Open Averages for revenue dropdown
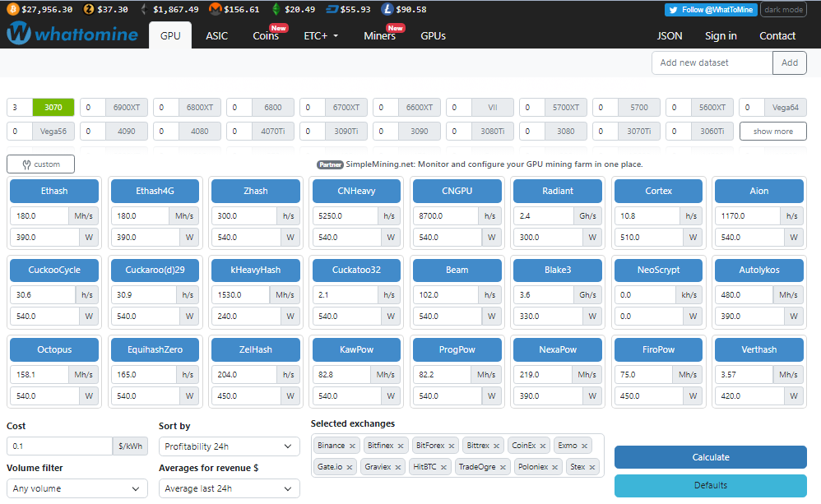 tap(229, 489)
